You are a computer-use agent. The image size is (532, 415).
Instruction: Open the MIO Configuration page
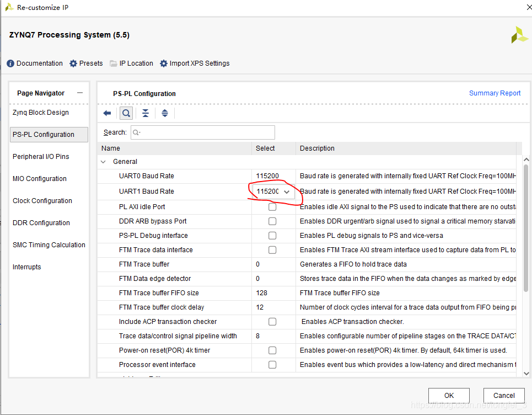[39, 179]
